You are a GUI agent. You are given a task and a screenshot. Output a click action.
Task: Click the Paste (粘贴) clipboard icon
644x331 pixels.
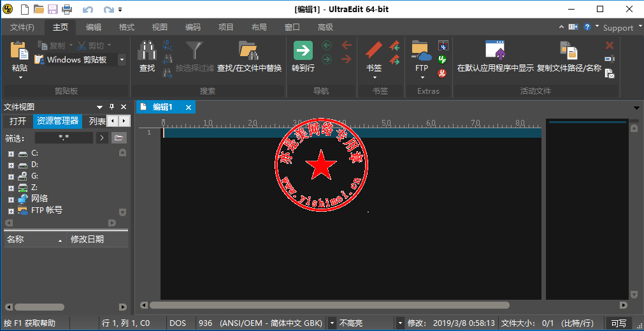pos(20,51)
